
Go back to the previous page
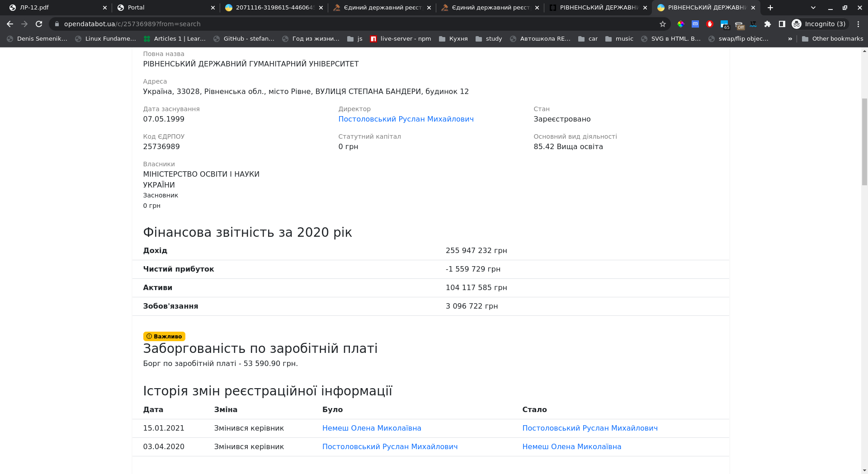10,24
